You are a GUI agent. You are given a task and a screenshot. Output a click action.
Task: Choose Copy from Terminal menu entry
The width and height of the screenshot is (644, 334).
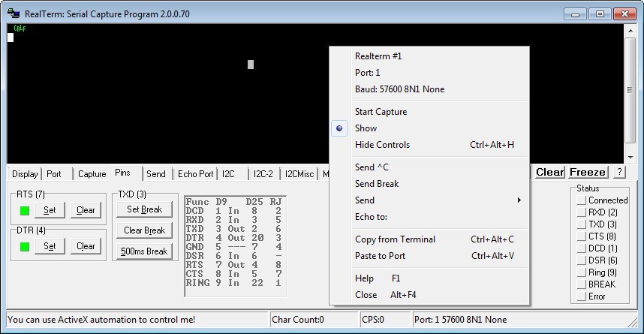429,239
